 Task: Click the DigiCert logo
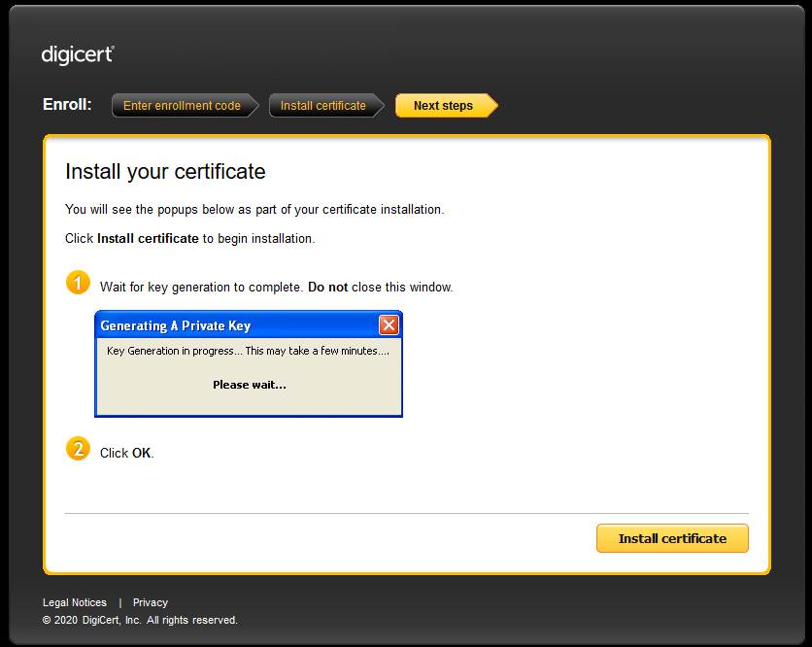pyautogui.click(x=78, y=54)
